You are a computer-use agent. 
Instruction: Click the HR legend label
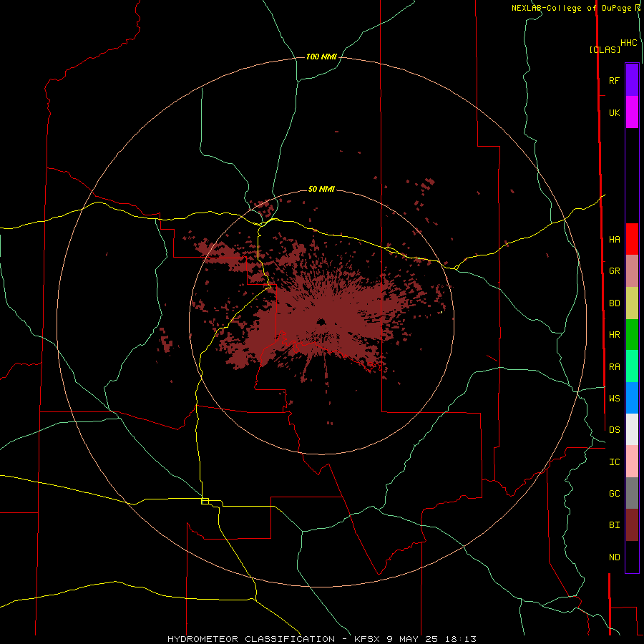[614, 335]
